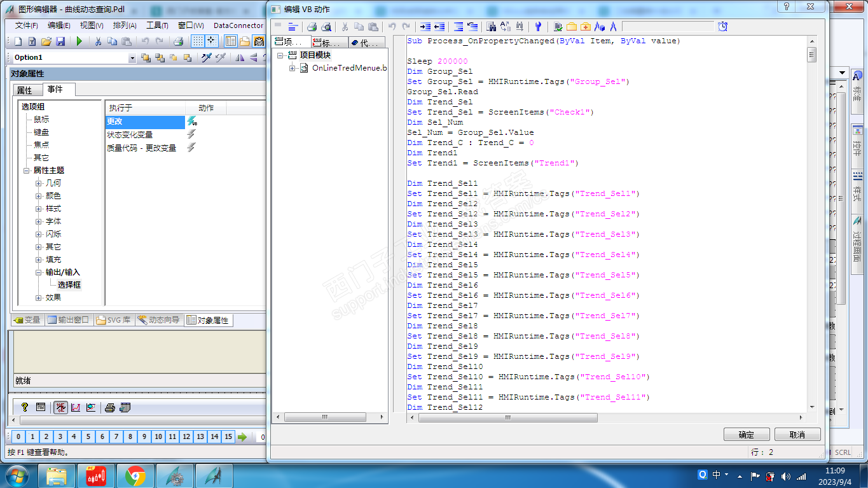Viewport: 868px width, 488px height.
Task: Switch to the 动态向导 tab
Action: point(159,320)
